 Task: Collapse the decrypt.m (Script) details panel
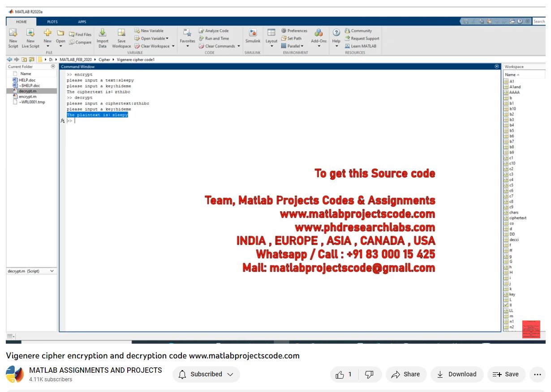click(52, 271)
